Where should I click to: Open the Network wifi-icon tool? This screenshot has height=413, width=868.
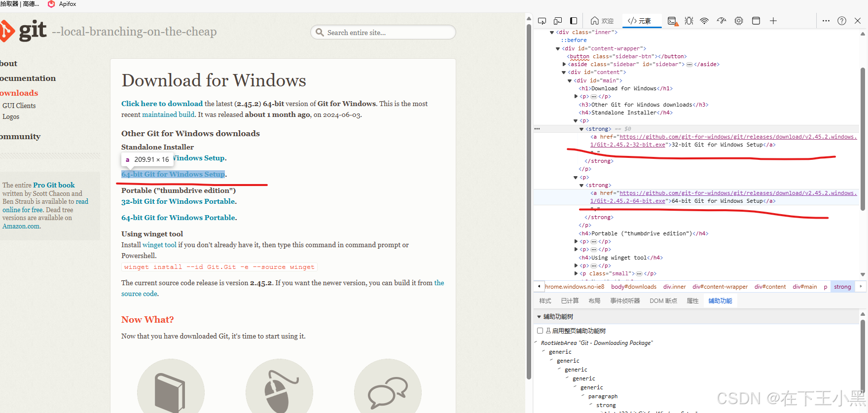704,21
